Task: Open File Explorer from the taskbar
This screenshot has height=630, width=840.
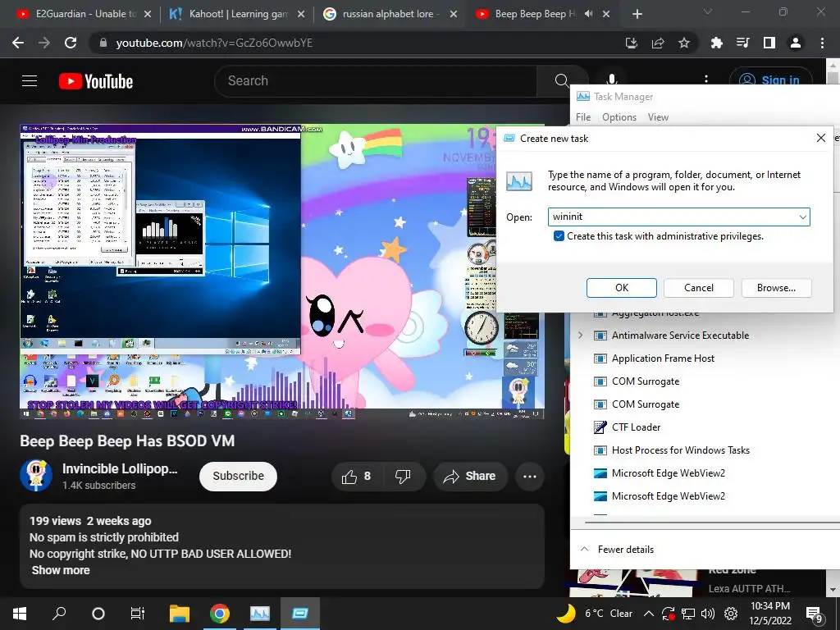Action: 180,614
